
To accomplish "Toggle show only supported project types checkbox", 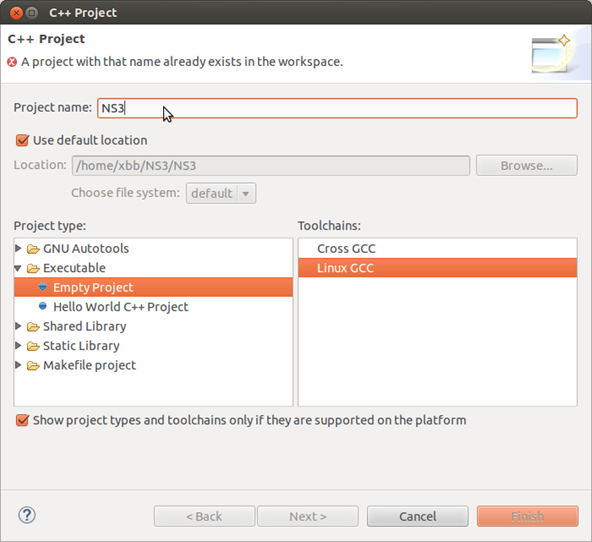I will pos(22,420).
